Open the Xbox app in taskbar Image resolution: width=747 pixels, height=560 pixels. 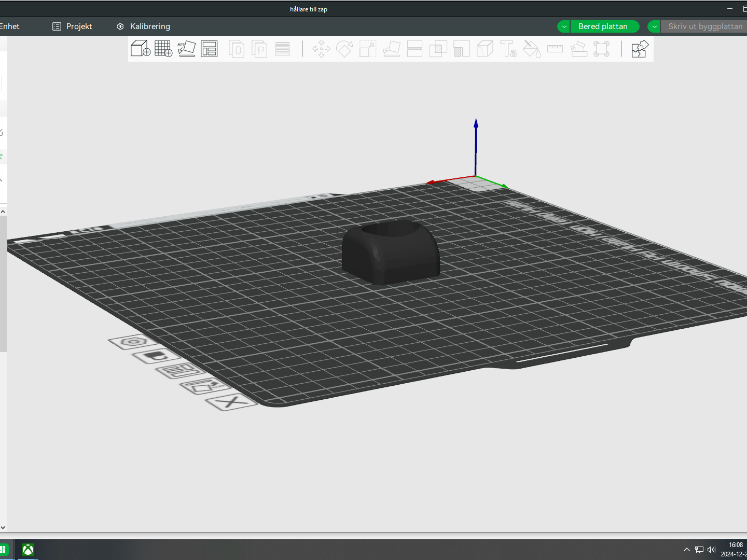tap(28, 550)
